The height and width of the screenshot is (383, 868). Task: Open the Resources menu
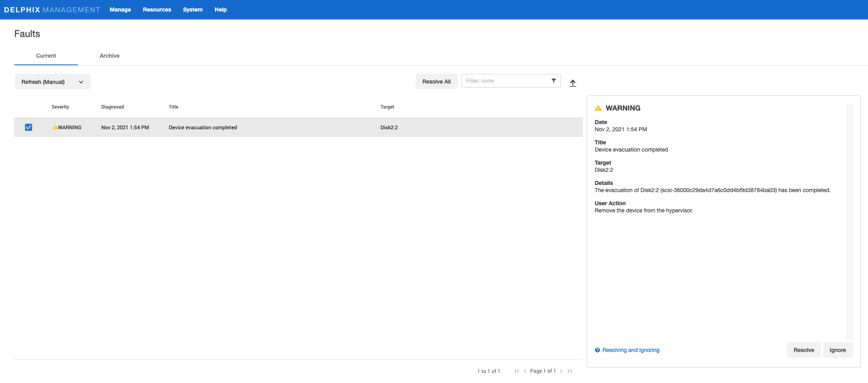coord(157,10)
